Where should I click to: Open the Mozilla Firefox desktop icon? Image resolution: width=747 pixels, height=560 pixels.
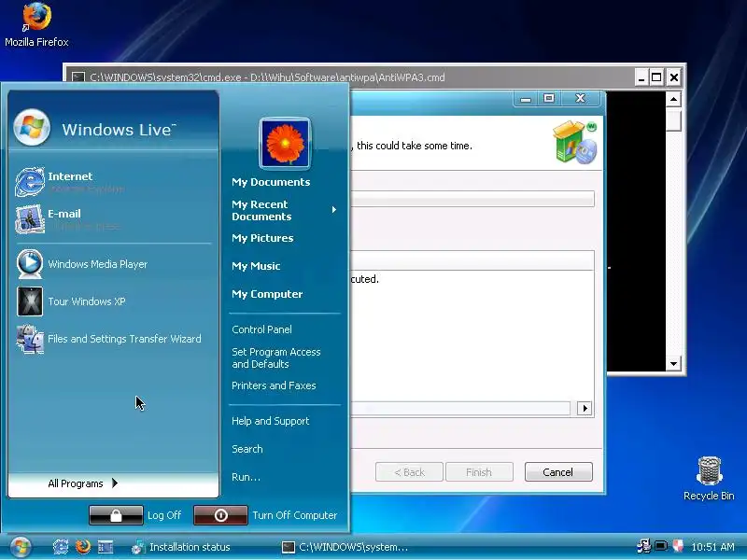pos(36,25)
